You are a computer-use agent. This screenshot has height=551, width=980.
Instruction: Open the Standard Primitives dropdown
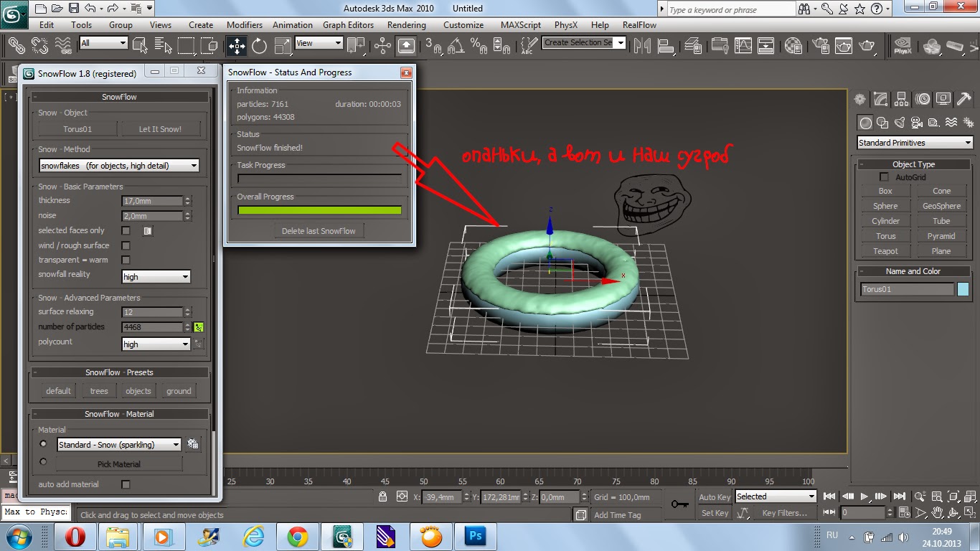pyautogui.click(x=915, y=143)
